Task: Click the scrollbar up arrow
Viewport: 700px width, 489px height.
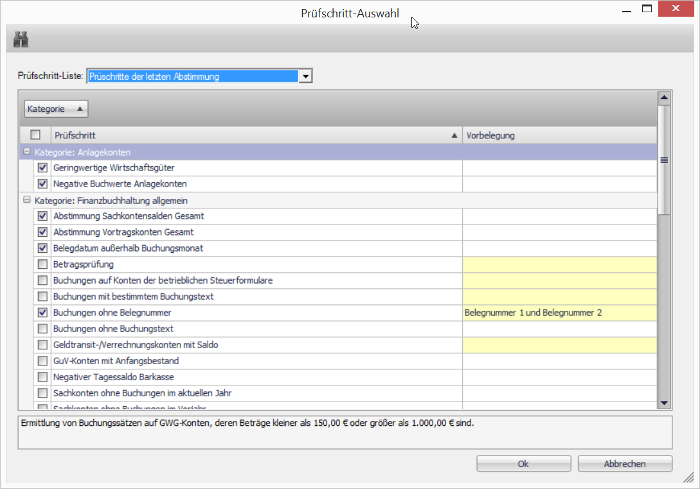Action: coord(664,97)
